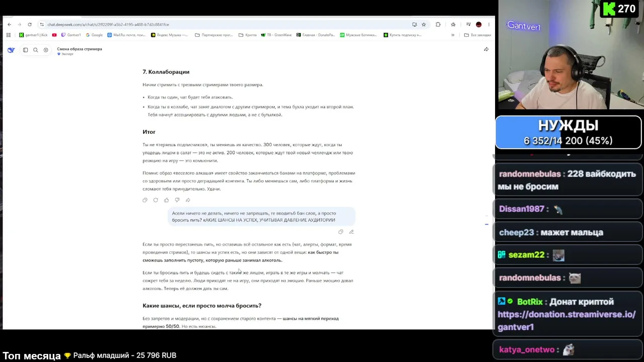Bookmark this page with the star icon
Screen dimensions: 644x362
(424, 24)
